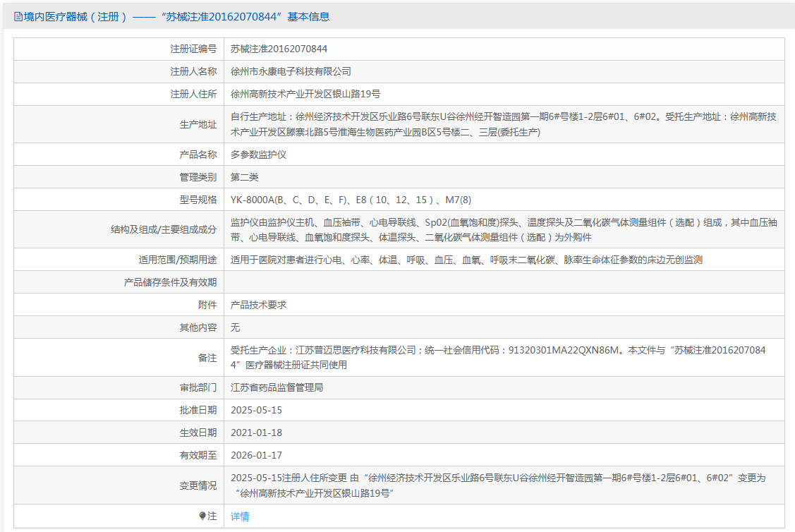Click the 结构及组成/主要组成成分 label

tap(164, 230)
